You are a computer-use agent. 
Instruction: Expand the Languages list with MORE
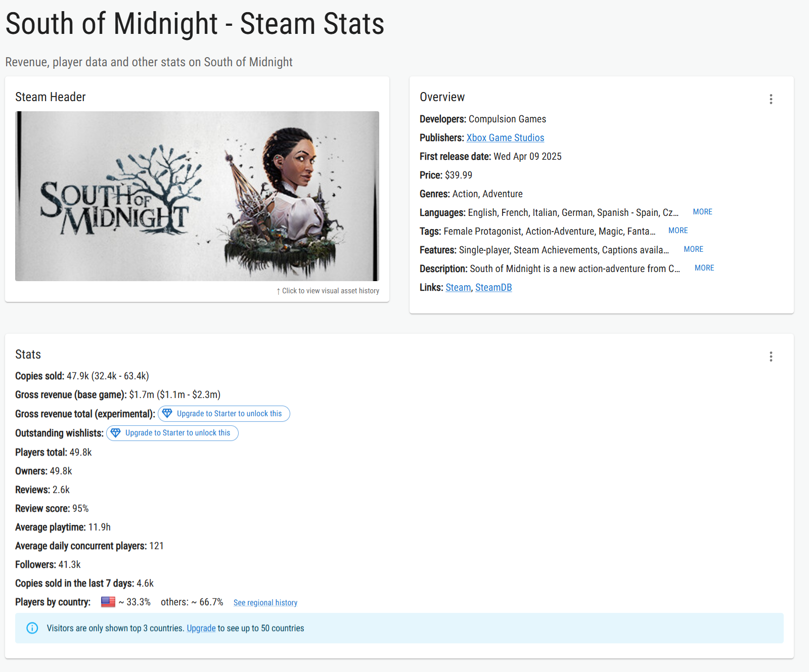tap(702, 212)
